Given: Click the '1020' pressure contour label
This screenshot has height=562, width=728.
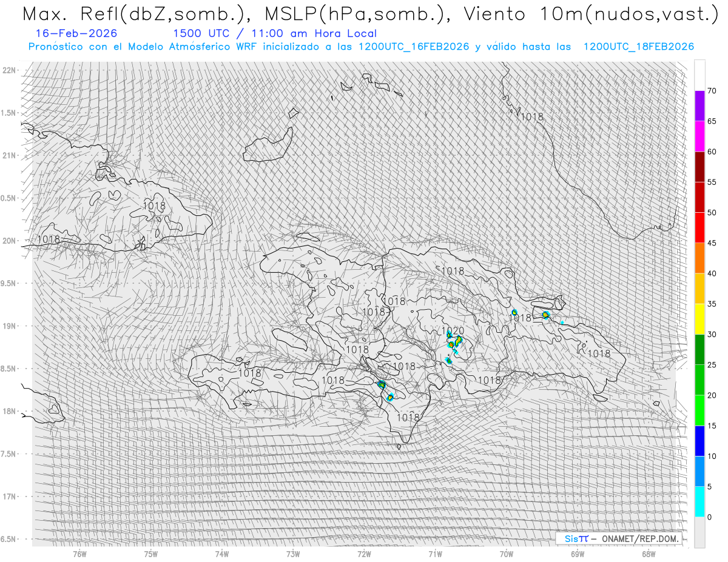Looking at the screenshot, I should click(453, 331).
